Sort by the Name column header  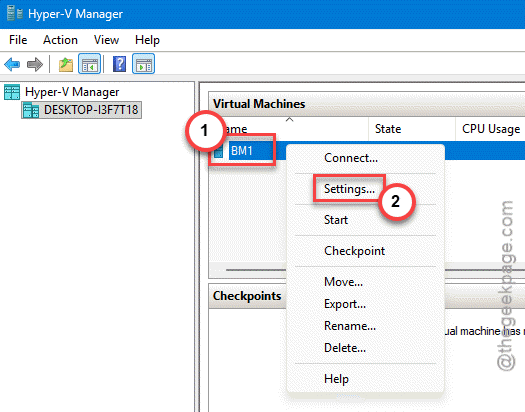(289, 129)
